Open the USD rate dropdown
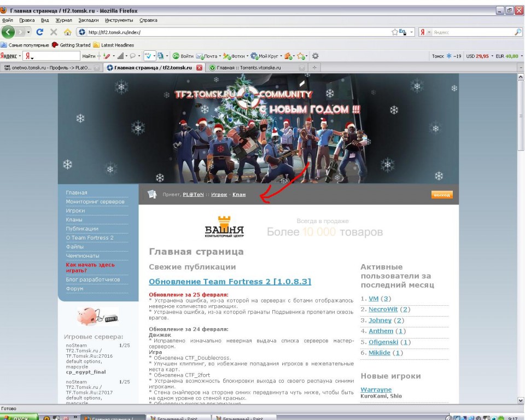525x420 pixels. tap(492, 56)
